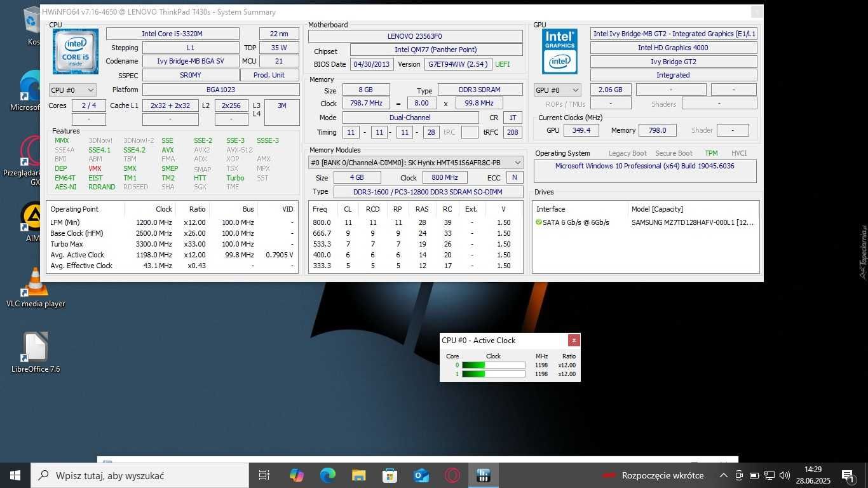Screen dimensions: 868x488
Task: Open Task View on the taskbar
Action: tap(264, 475)
